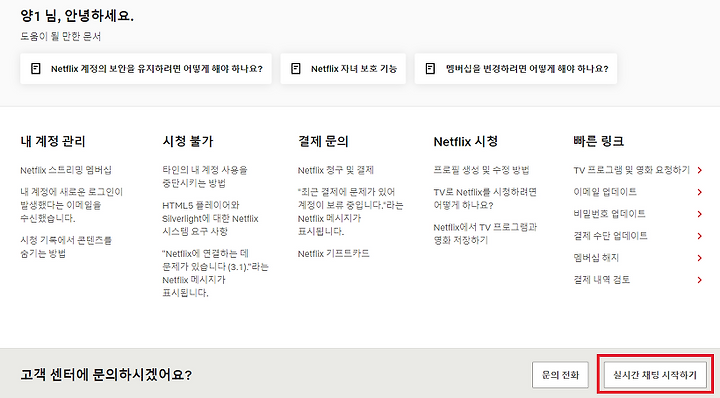Click red chevron next to TV 프로그램 및 영화 요청하기
Image resolution: width=720 pixels, height=398 pixels.
(699, 170)
